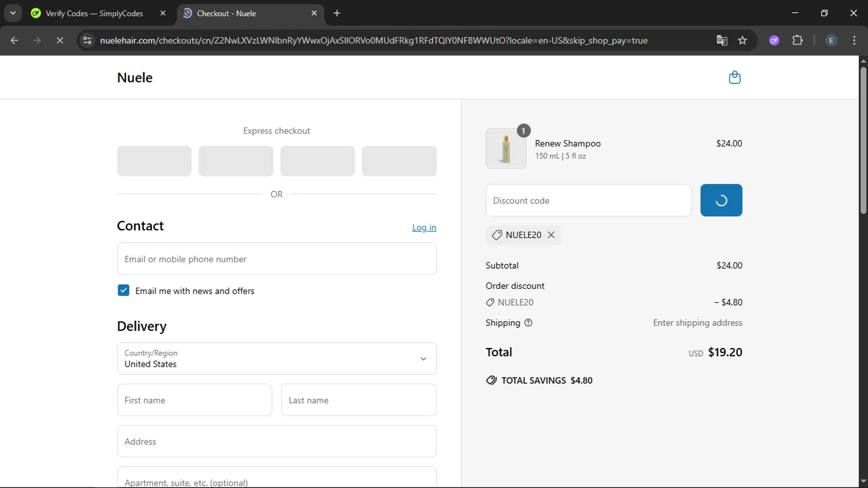Open the browser profile E avatar
The image size is (868, 488).
(831, 41)
